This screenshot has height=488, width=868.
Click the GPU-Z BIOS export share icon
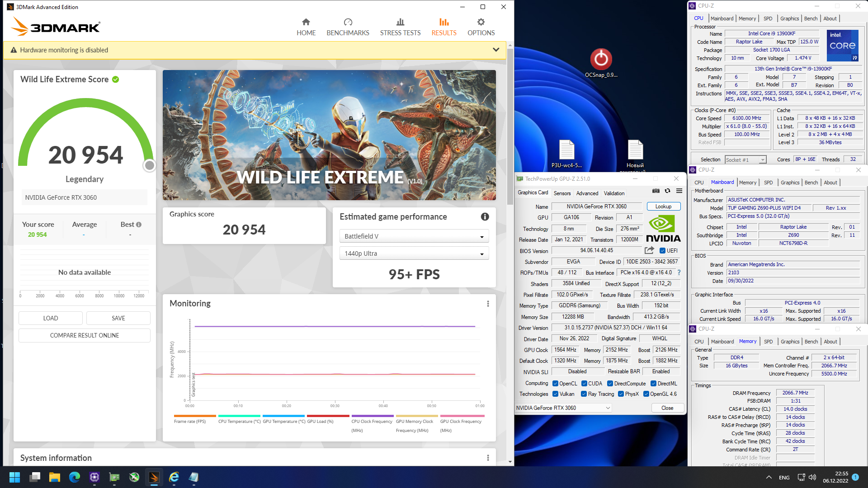(x=650, y=250)
